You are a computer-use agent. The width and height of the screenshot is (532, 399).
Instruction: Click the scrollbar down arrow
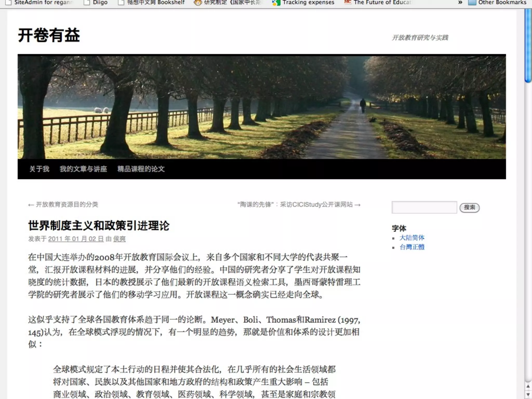[x=528, y=395]
